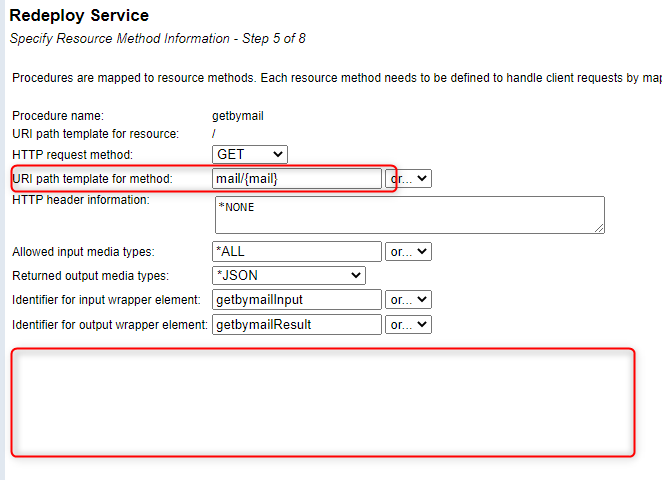Click the getbymail procedure name value
Screen dimensions: 662x480
point(238,116)
